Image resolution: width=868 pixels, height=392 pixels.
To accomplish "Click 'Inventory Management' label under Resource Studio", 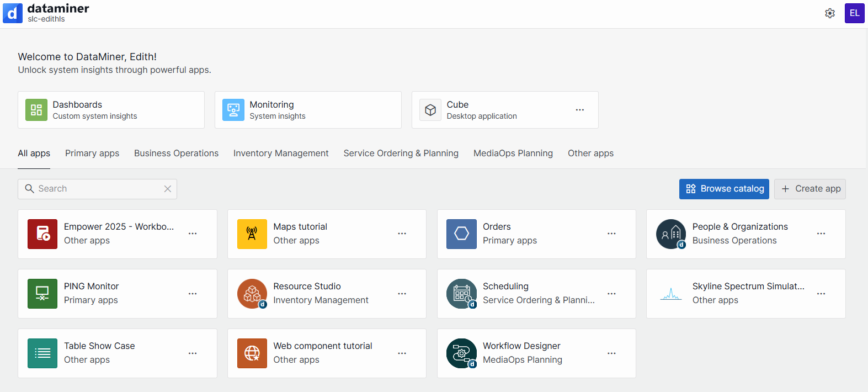I will (x=321, y=300).
